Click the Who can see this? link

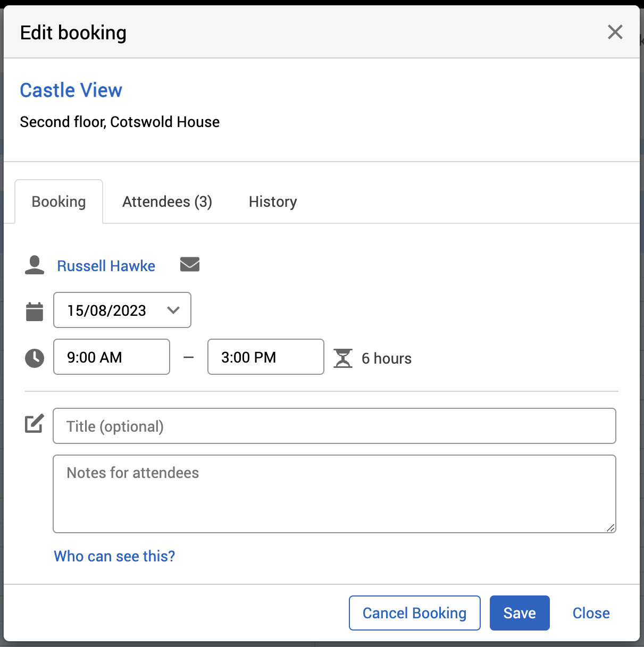point(114,556)
